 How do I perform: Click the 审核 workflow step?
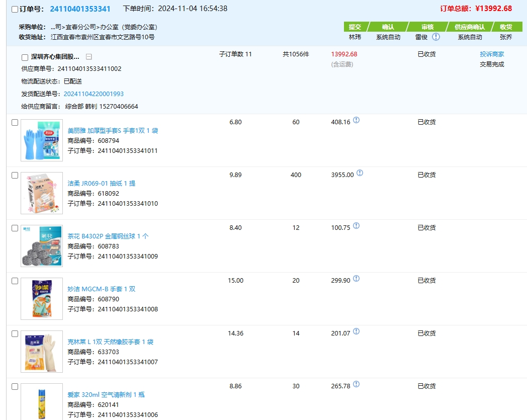coord(427,27)
